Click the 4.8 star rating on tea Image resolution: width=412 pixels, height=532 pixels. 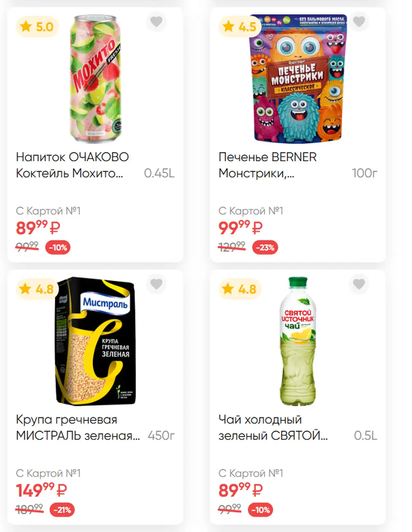coord(240,289)
